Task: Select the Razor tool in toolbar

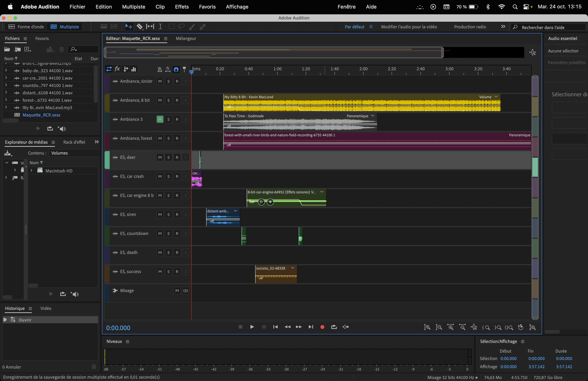Action: pyautogui.click(x=140, y=27)
